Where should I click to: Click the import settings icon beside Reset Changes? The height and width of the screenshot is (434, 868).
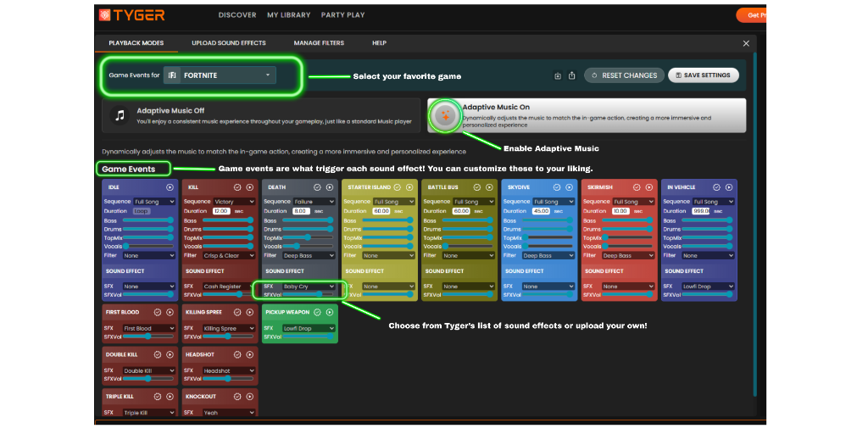pyautogui.click(x=558, y=75)
